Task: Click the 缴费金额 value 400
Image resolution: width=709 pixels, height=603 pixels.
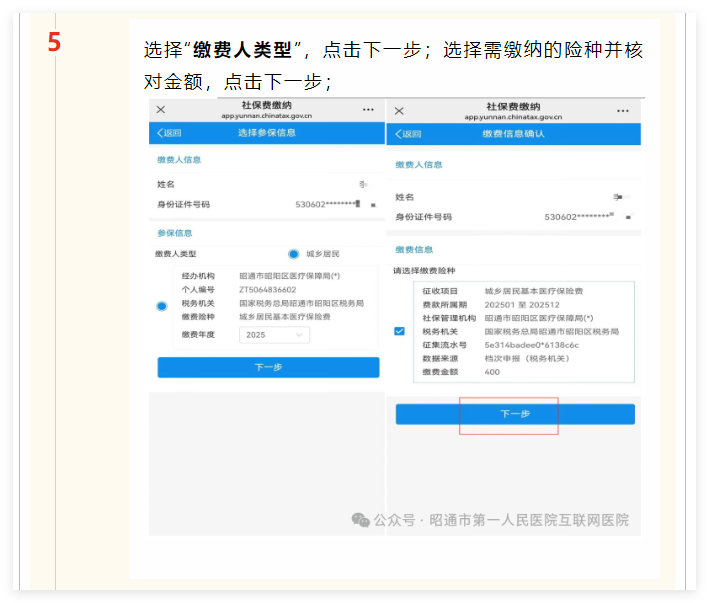Action: tap(492, 372)
